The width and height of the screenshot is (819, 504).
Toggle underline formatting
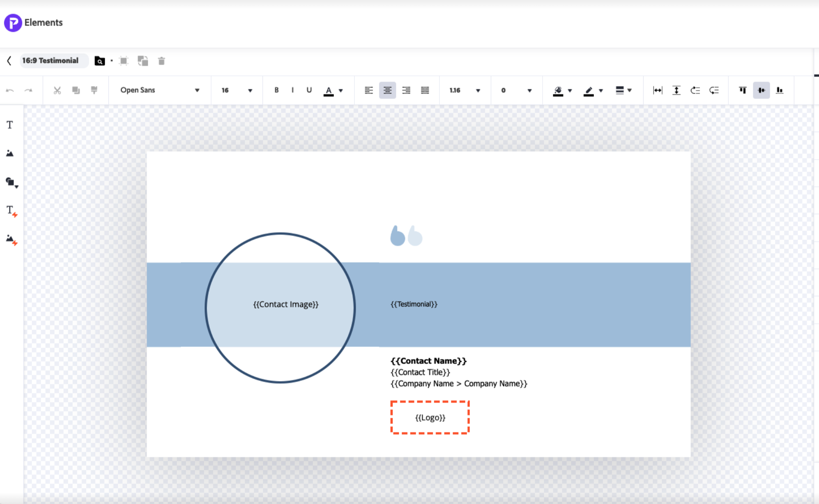tap(309, 90)
